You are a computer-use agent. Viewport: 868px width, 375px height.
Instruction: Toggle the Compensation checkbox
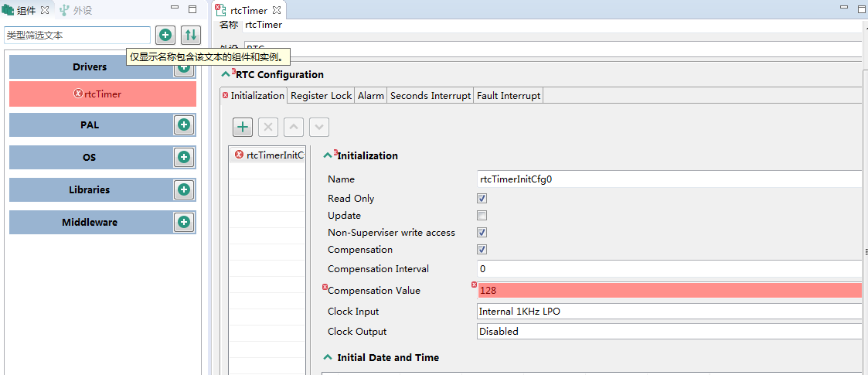click(x=482, y=249)
